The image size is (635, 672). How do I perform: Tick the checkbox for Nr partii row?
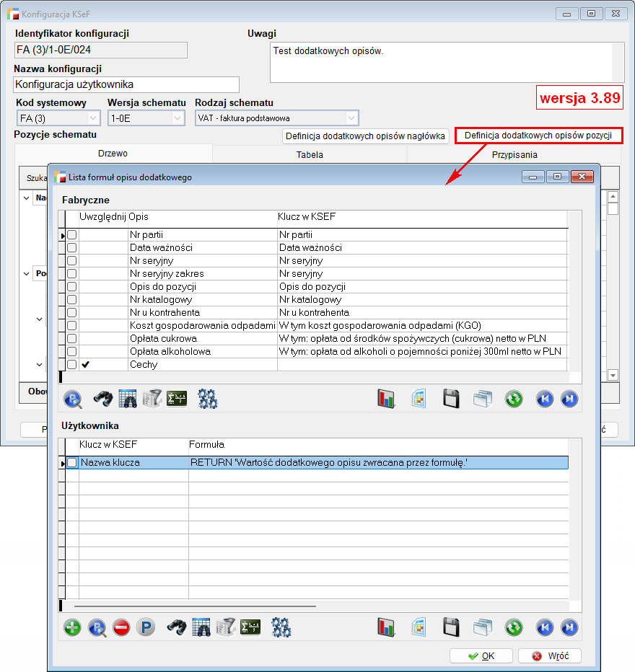pos(72,235)
